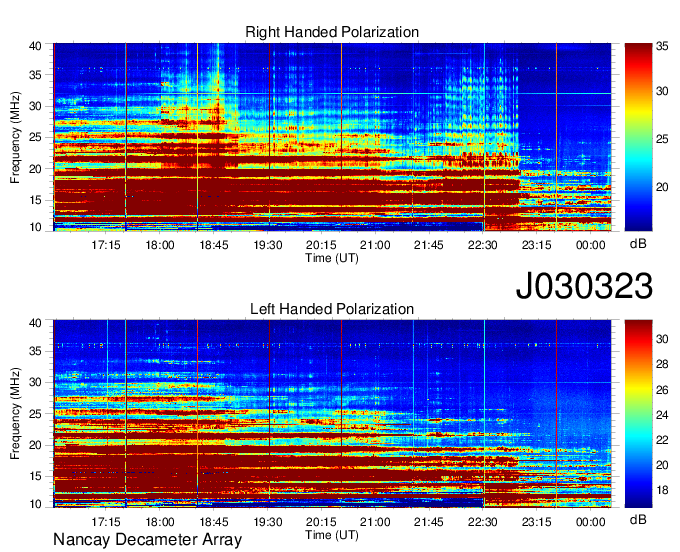
Task: Click the 'Nancay Decameter Array' caption
Action: point(147,540)
